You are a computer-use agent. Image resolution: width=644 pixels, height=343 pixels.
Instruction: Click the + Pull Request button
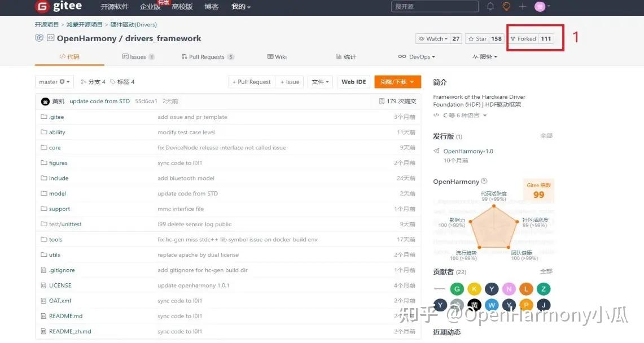click(x=251, y=81)
